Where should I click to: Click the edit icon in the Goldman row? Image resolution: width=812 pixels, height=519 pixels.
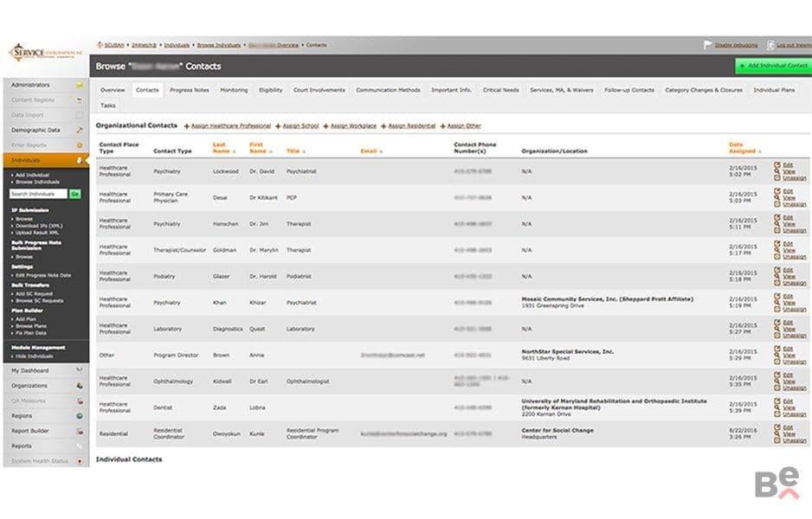[777, 244]
